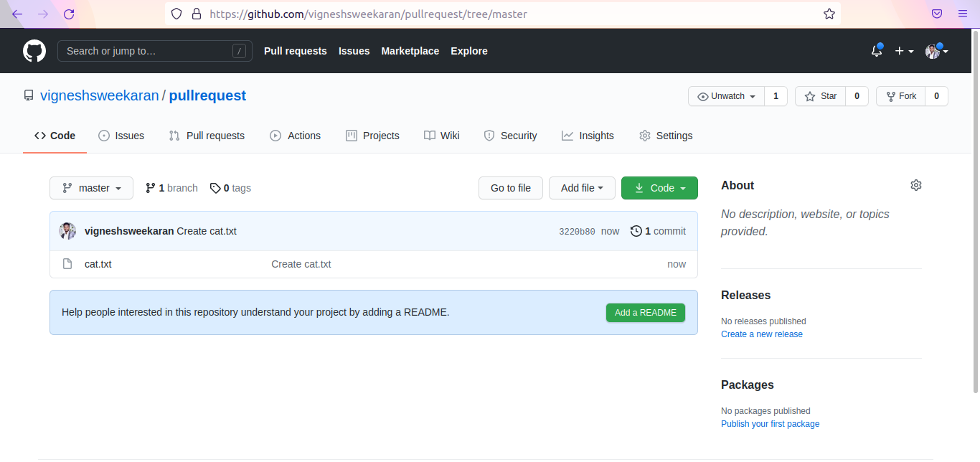Open the cat.txt file link
Image resolution: width=980 pixels, height=462 pixels.
[98, 264]
